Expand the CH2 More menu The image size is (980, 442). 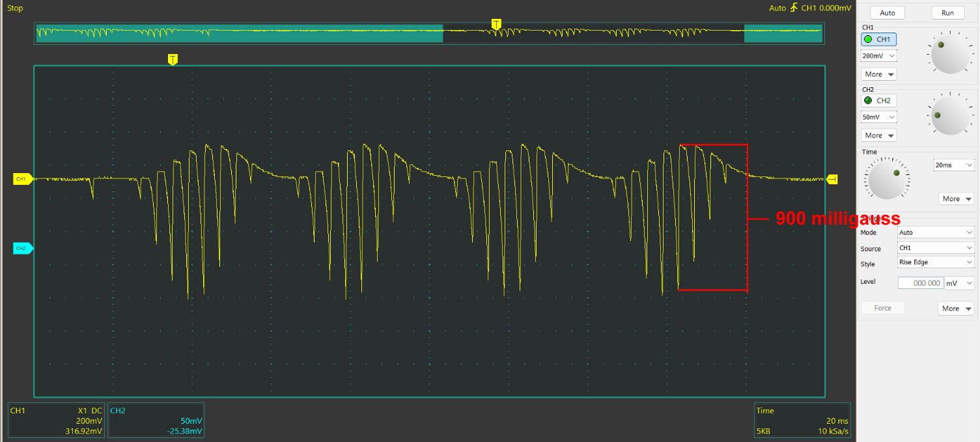click(x=878, y=135)
